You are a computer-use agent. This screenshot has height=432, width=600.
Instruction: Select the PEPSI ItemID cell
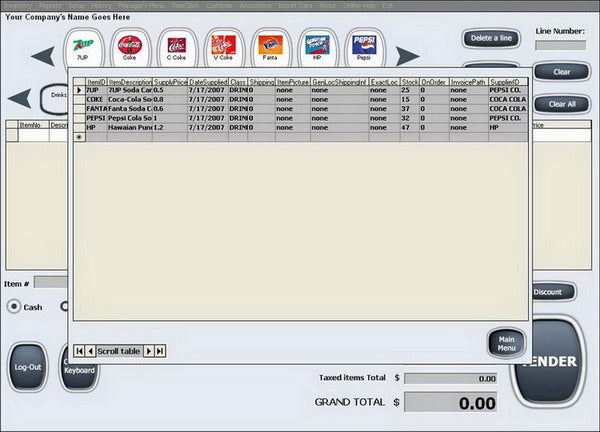tap(96, 118)
